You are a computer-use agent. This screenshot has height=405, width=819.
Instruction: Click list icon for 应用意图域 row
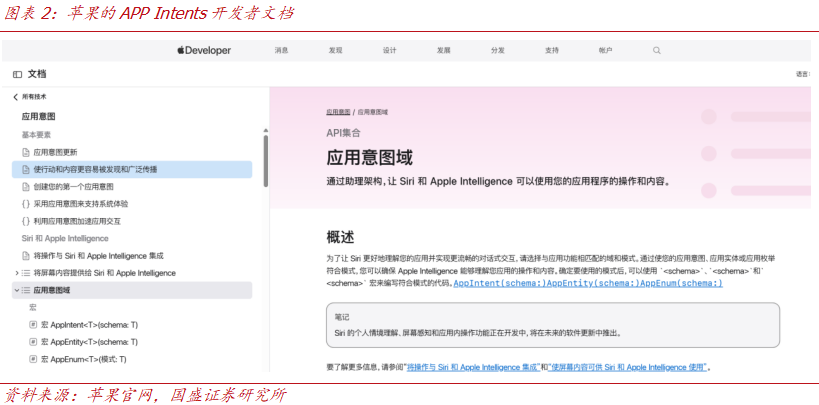click(x=26, y=290)
